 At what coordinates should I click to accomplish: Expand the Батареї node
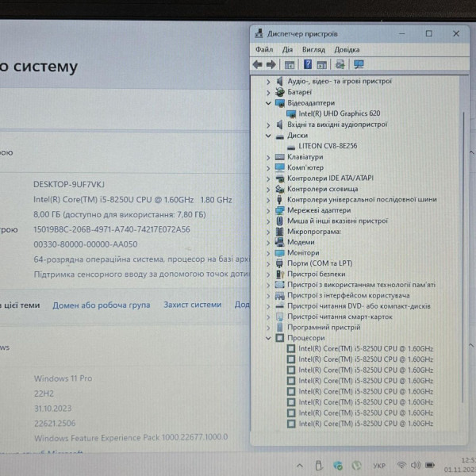[268, 92]
